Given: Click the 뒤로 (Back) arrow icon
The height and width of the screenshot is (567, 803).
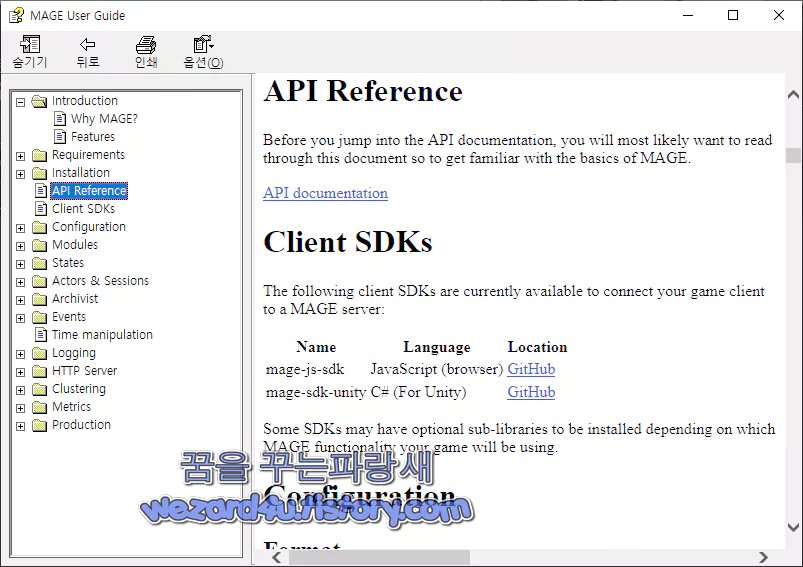Looking at the screenshot, I should click(x=88, y=45).
